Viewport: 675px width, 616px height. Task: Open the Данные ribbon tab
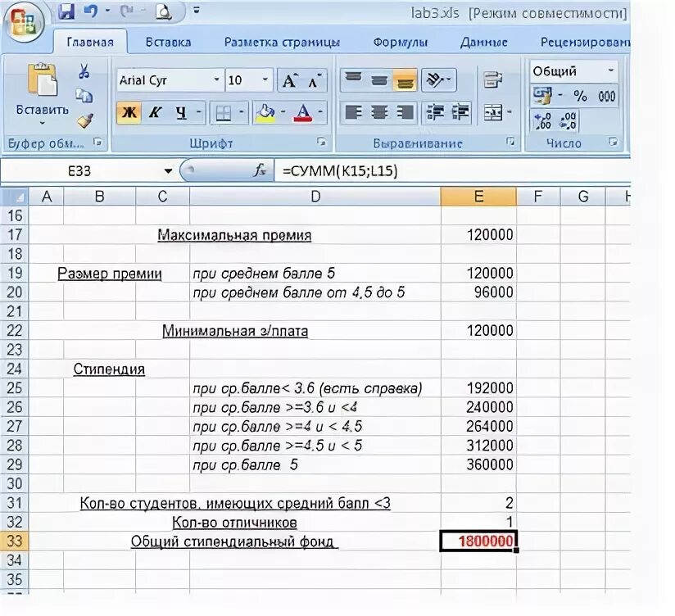tap(484, 42)
